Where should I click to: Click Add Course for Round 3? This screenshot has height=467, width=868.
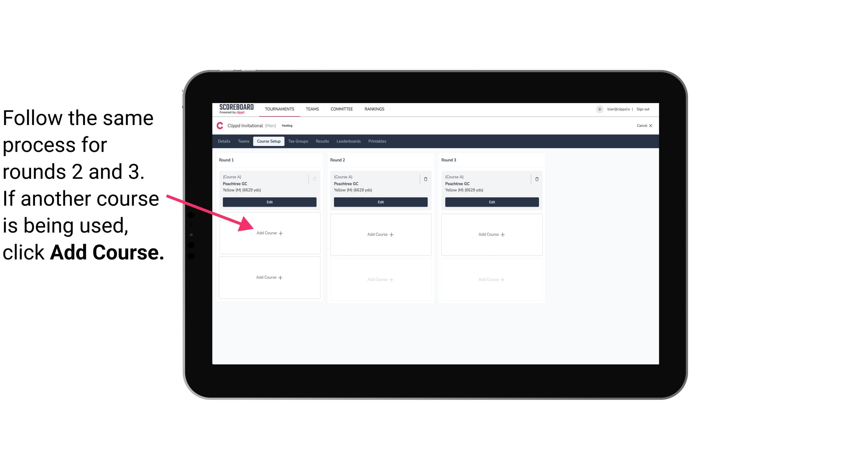coord(491,234)
